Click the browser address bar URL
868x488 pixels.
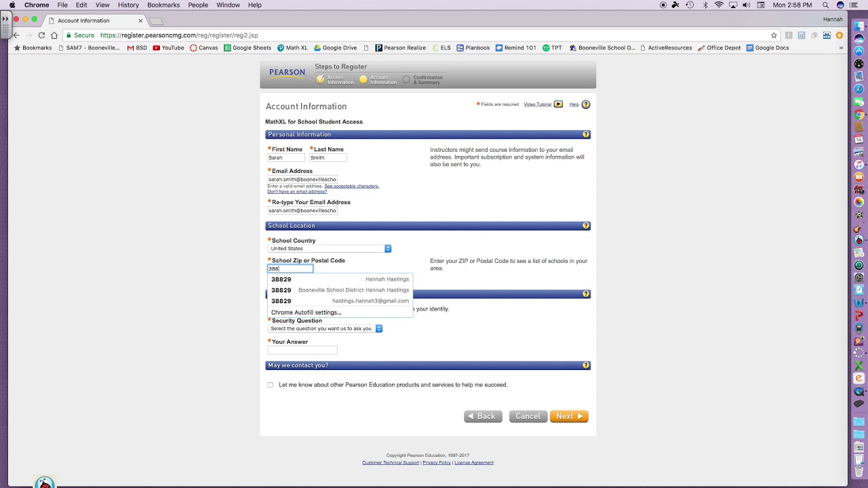click(x=179, y=35)
